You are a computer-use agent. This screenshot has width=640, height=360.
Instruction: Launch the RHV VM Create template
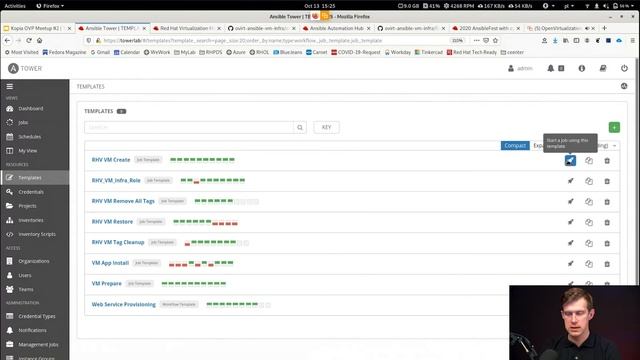(x=570, y=160)
